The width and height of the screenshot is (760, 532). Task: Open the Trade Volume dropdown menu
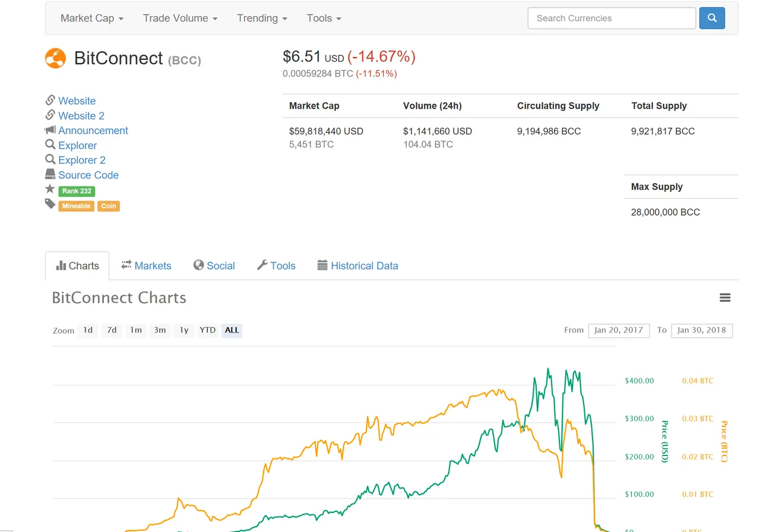tap(180, 18)
